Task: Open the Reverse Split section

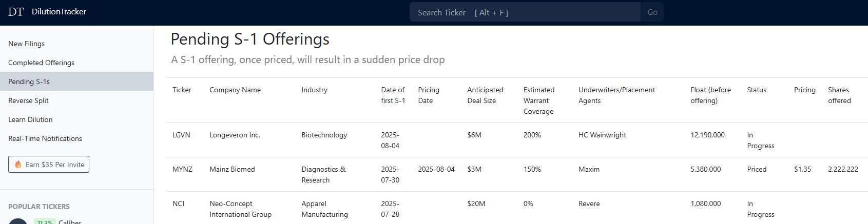Action: [x=28, y=100]
